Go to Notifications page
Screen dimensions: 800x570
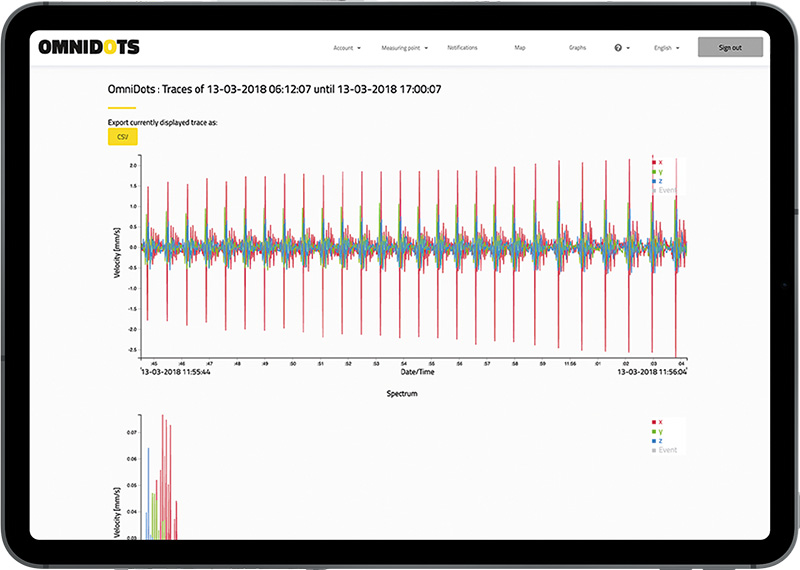(462, 47)
